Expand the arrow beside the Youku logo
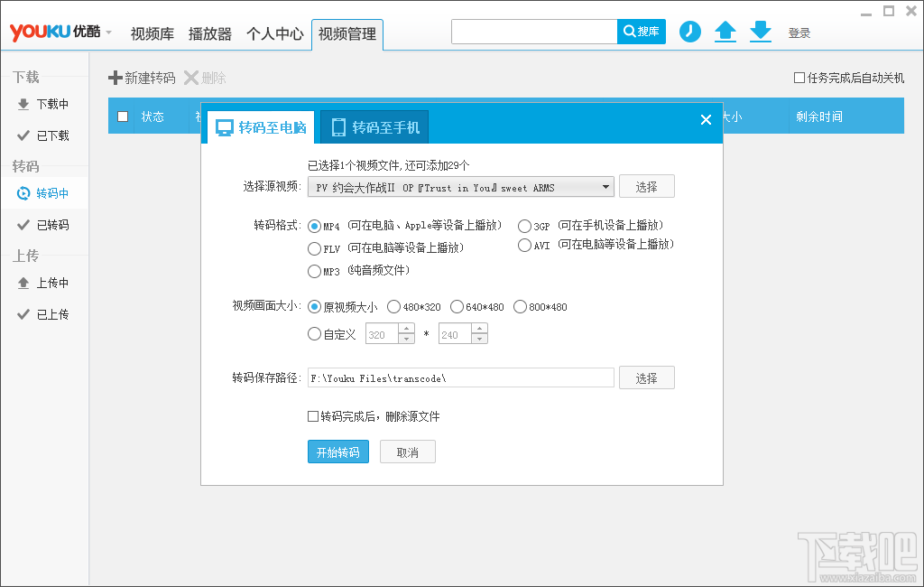This screenshot has width=924, height=587. tap(108, 33)
